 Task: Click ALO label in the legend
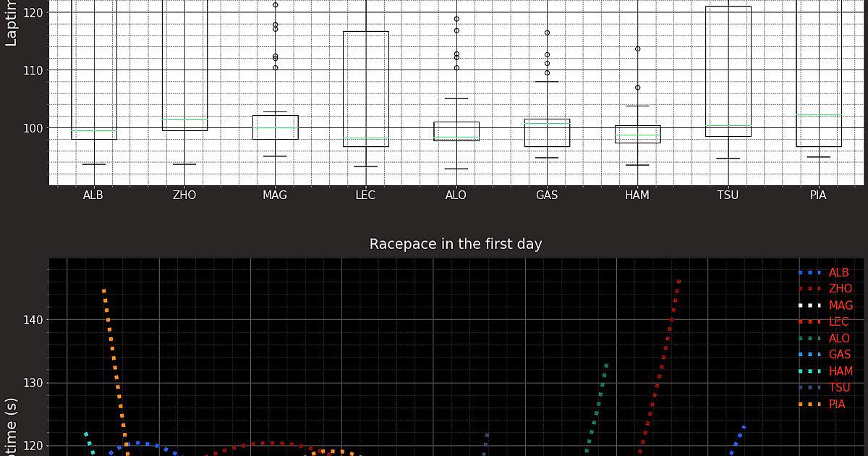pyautogui.click(x=839, y=338)
